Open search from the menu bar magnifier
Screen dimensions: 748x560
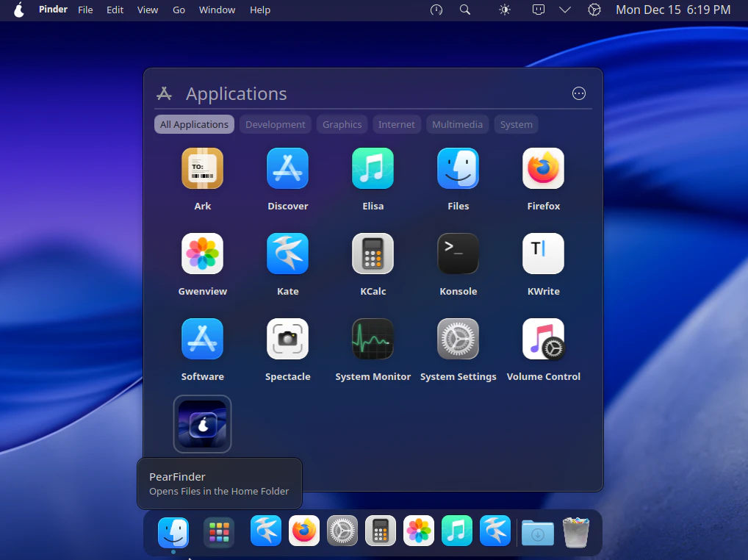[465, 10]
